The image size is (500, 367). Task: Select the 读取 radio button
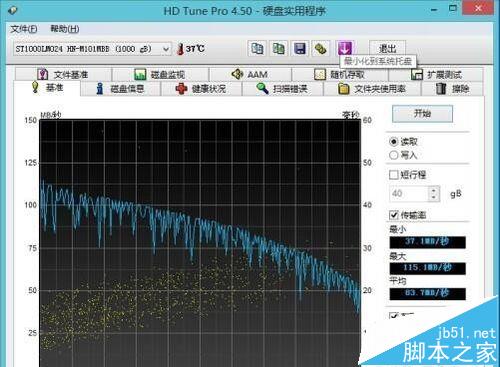pos(394,142)
